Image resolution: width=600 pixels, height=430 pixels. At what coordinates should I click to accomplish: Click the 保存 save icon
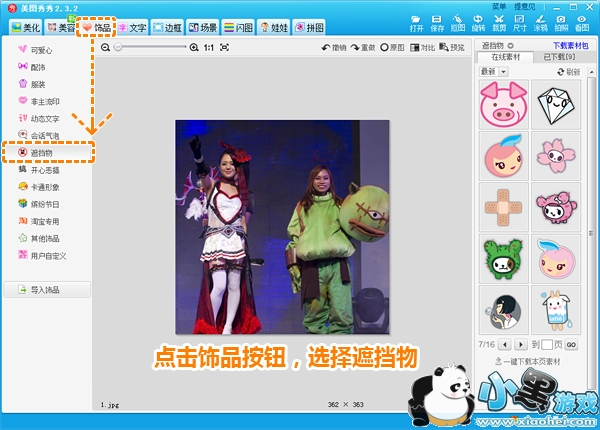[437, 24]
